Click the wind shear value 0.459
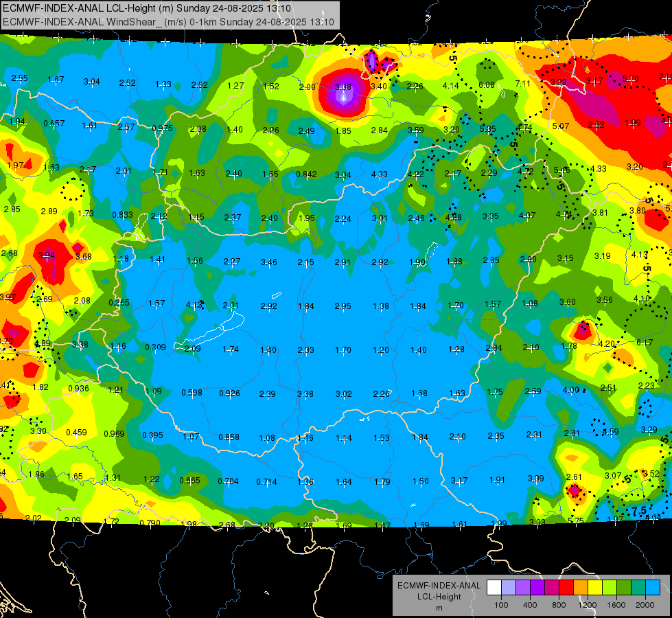 pyautogui.click(x=76, y=433)
